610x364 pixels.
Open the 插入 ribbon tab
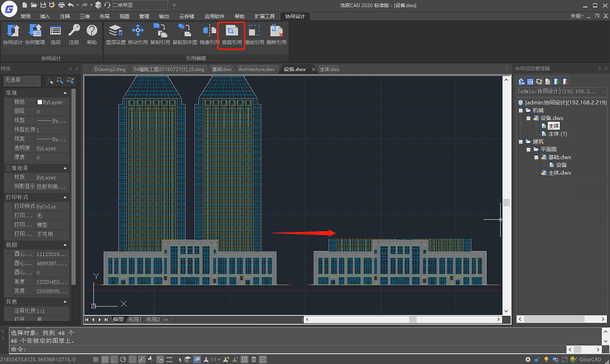[x=45, y=17]
